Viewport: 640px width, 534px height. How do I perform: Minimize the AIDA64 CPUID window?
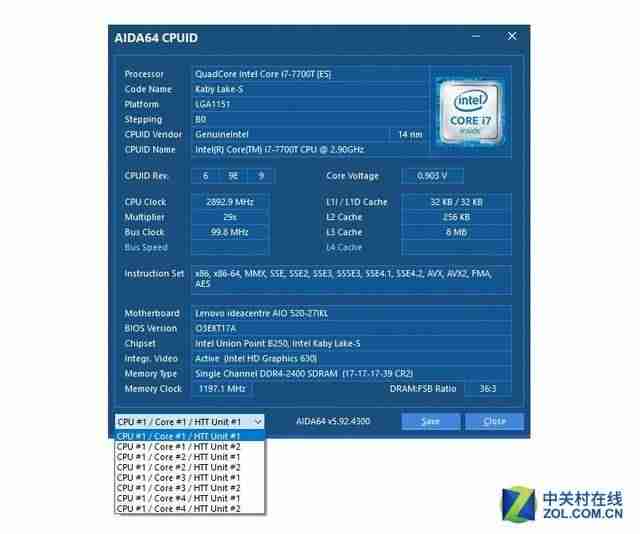pyautogui.click(x=476, y=36)
